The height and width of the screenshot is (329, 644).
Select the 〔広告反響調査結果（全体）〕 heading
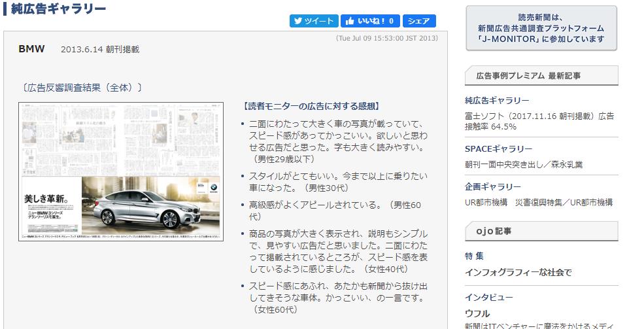coord(82,88)
